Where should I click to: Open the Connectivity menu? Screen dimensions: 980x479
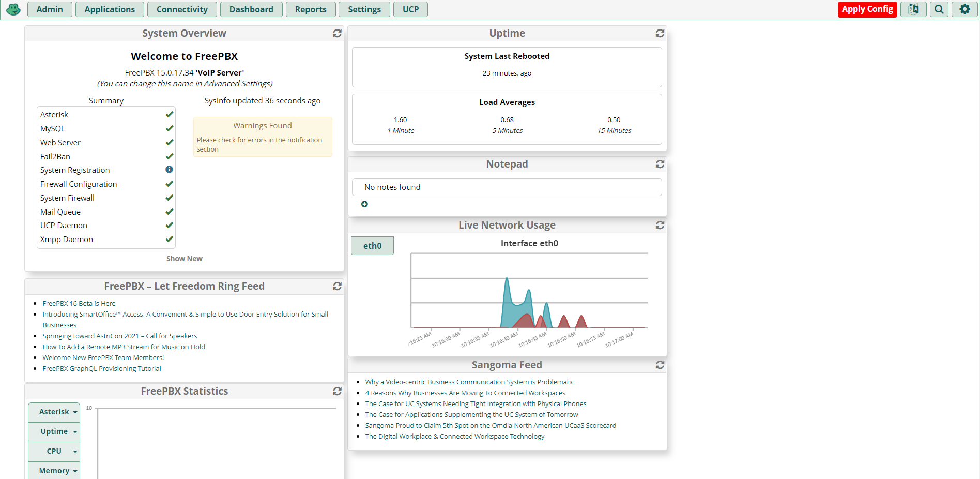point(182,9)
